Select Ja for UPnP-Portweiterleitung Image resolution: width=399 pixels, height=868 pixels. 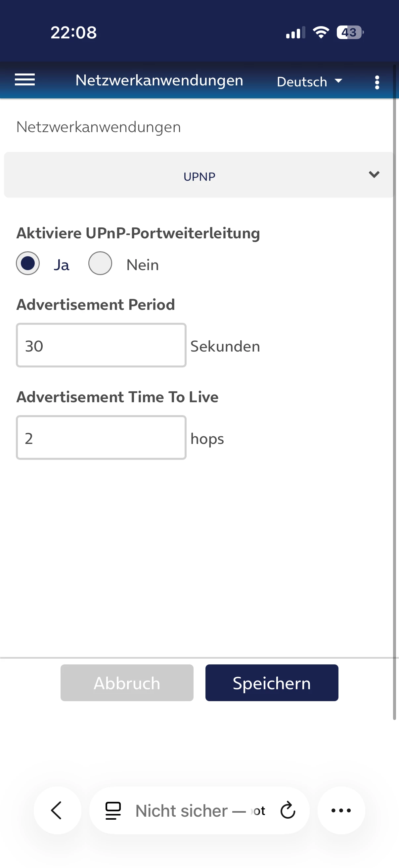tap(27, 263)
